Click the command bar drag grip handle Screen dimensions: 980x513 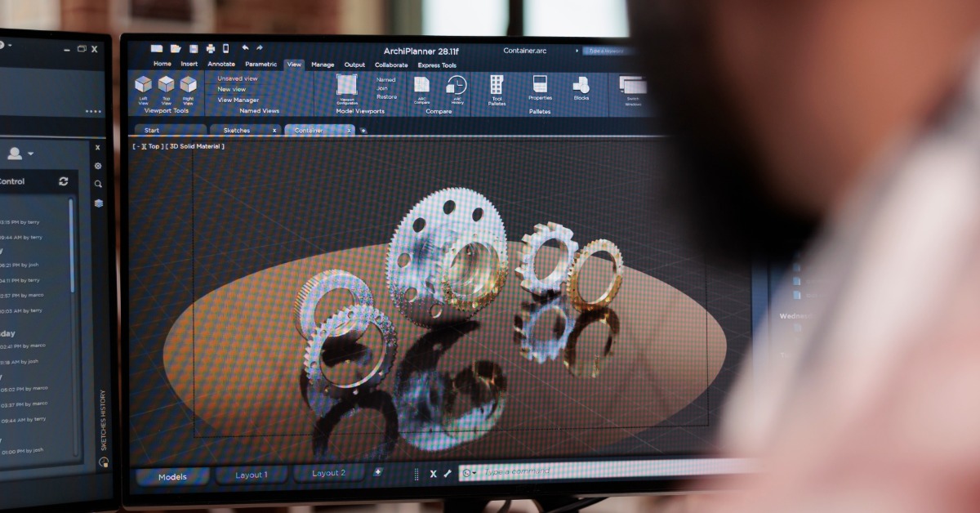(416, 474)
